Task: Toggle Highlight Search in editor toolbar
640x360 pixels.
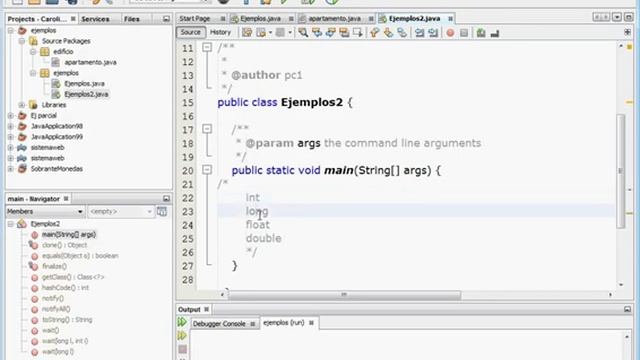Action: click(x=344, y=33)
